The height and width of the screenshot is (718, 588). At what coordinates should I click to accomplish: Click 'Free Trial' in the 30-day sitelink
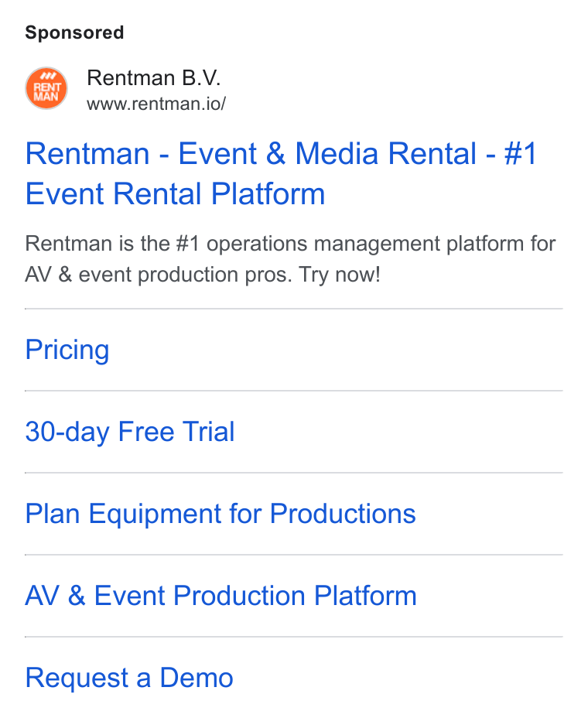(x=176, y=432)
